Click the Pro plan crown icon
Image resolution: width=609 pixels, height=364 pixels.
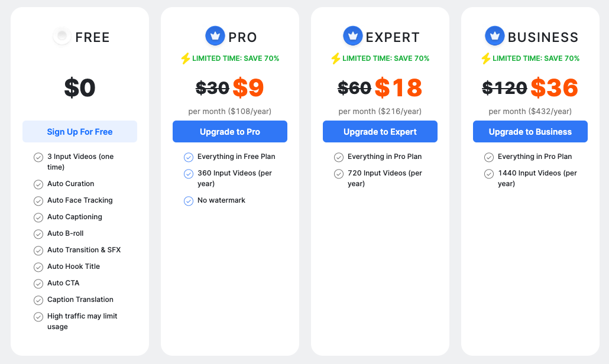pos(215,37)
